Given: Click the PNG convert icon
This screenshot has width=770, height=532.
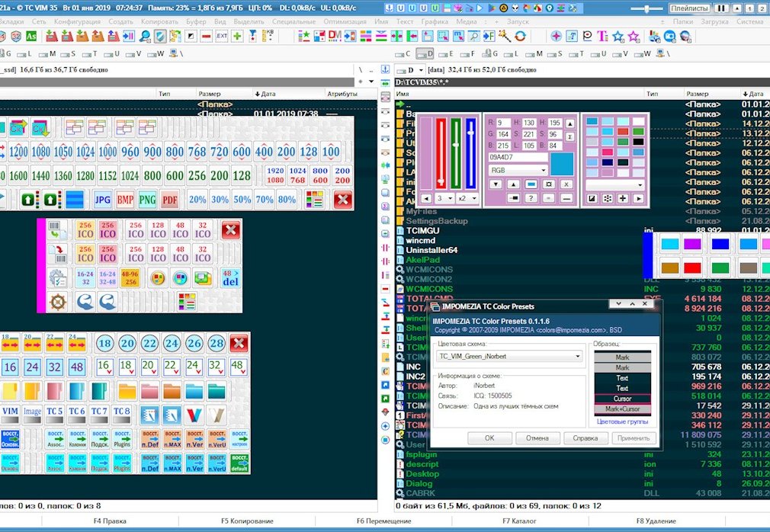Looking at the screenshot, I should [147, 200].
